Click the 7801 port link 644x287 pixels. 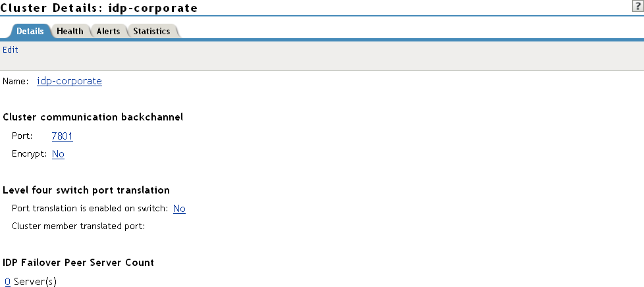click(62, 136)
